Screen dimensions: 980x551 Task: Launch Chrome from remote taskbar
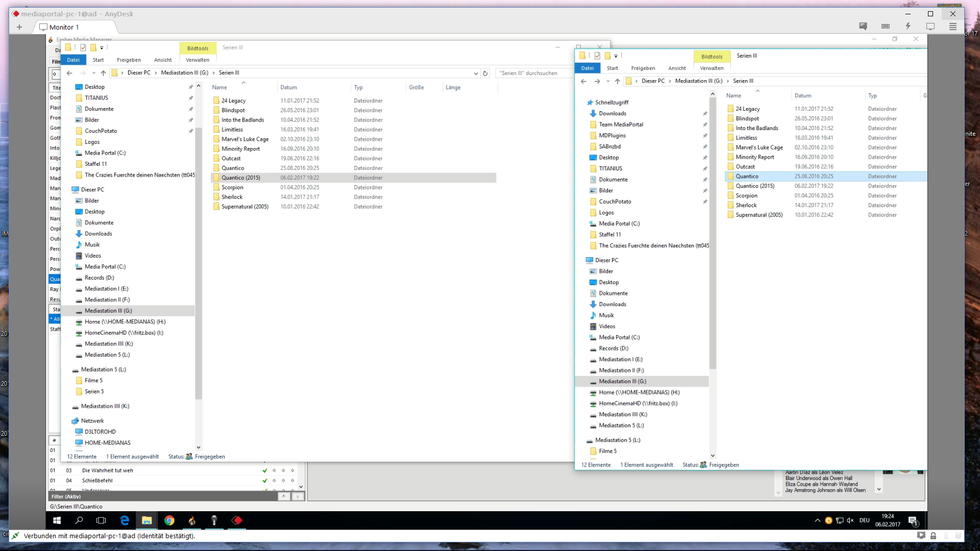point(169,520)
